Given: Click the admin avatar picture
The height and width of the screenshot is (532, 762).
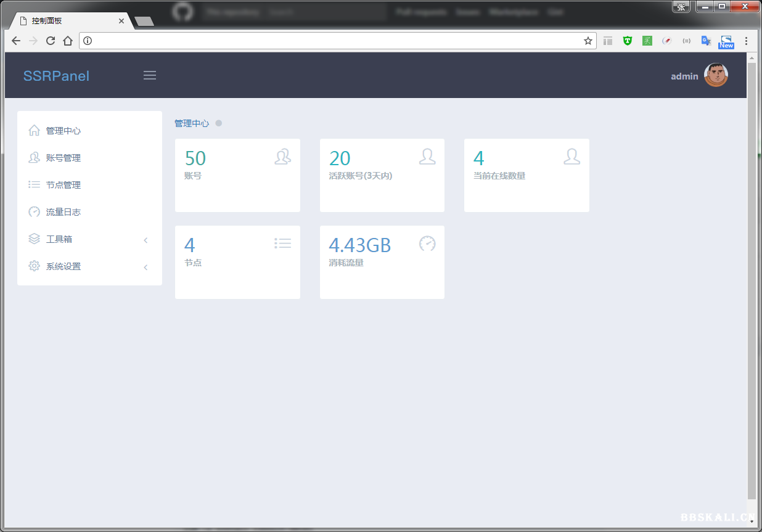Looking at the screenshot, I should (x=716, y=75).
